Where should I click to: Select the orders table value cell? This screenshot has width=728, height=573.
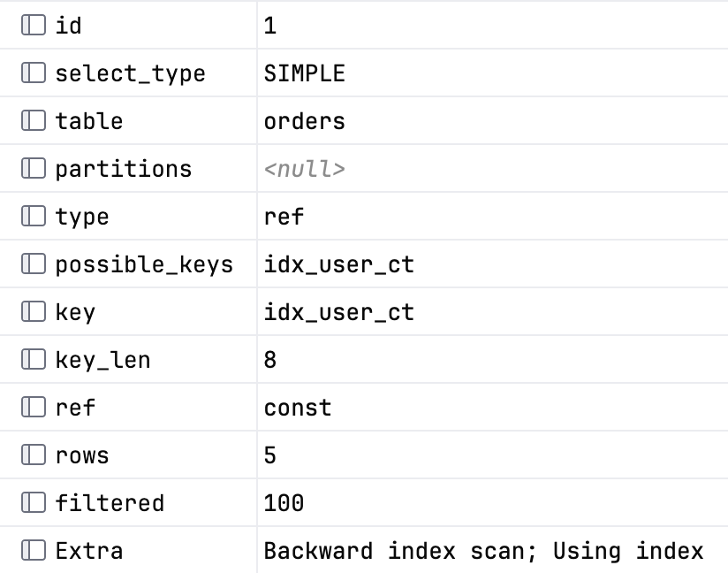pos(493,121)
